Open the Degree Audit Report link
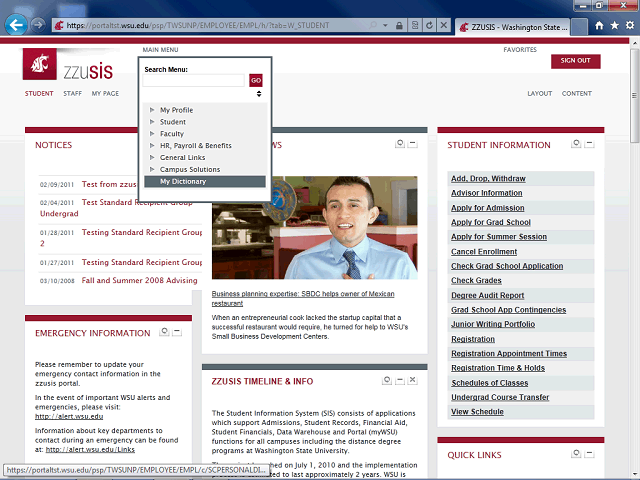Viewport: 640px width, 480px height. coord(487,295)
